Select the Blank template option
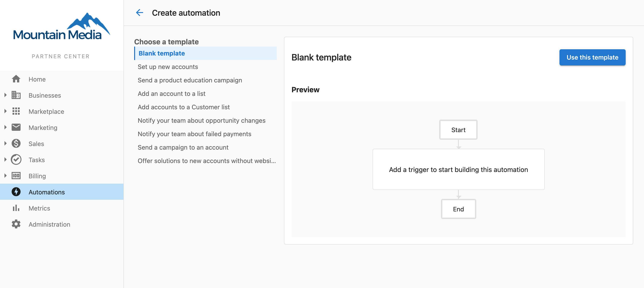Screen dimensions: 644x288 (x=205, y=53)
